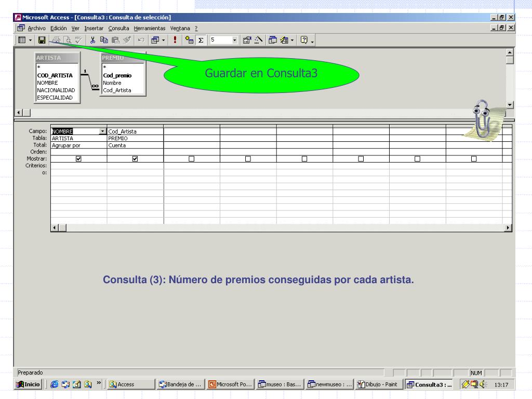The width and height of the screenshot is (532, 399).
Task: Open the Consulta menu
Action: click(x=118, y=28)
